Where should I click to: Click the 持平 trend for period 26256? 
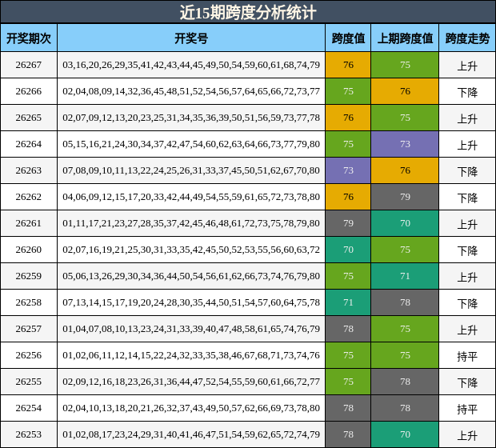point(467,357)
